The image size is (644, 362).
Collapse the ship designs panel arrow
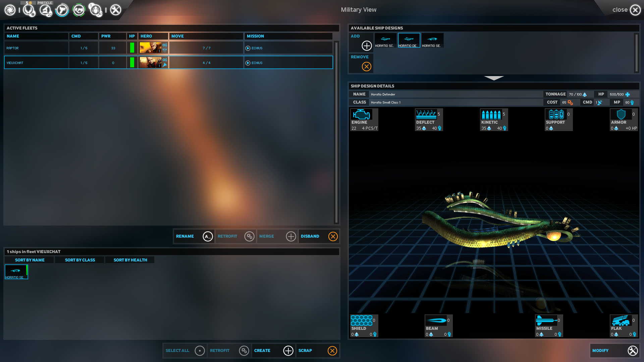click(x=494, y=78)
